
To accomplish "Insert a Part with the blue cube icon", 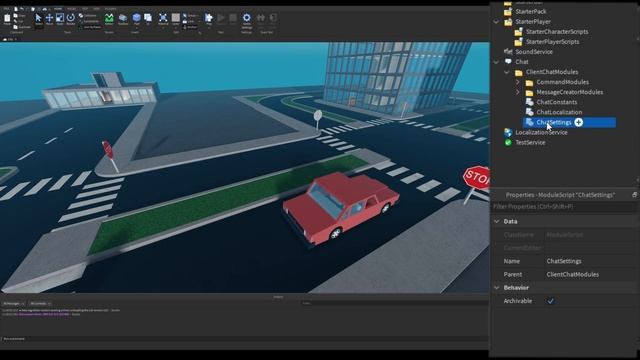I will (136, 19).
